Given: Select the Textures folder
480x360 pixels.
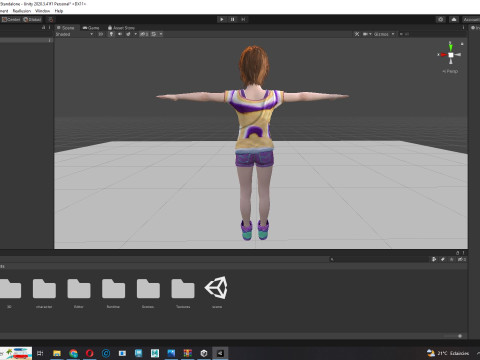Looking at the screenshot, I should pos(183,292).
